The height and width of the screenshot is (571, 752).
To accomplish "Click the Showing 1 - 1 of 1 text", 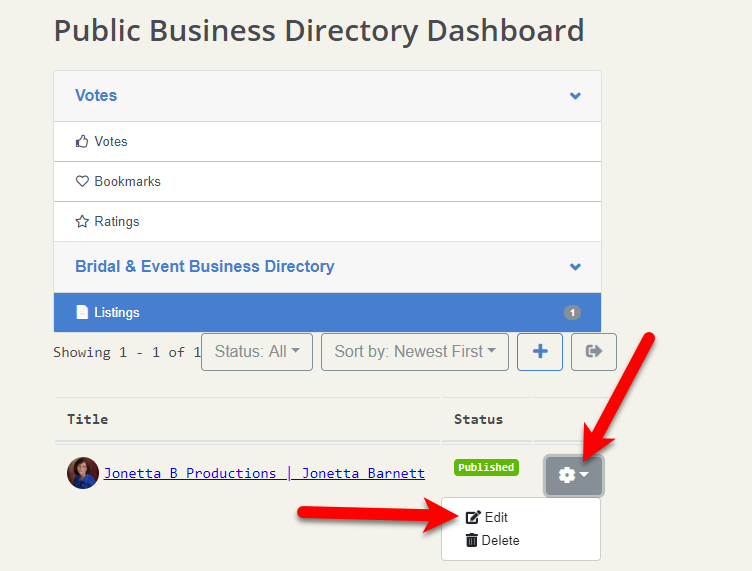I will pos(127,352).
